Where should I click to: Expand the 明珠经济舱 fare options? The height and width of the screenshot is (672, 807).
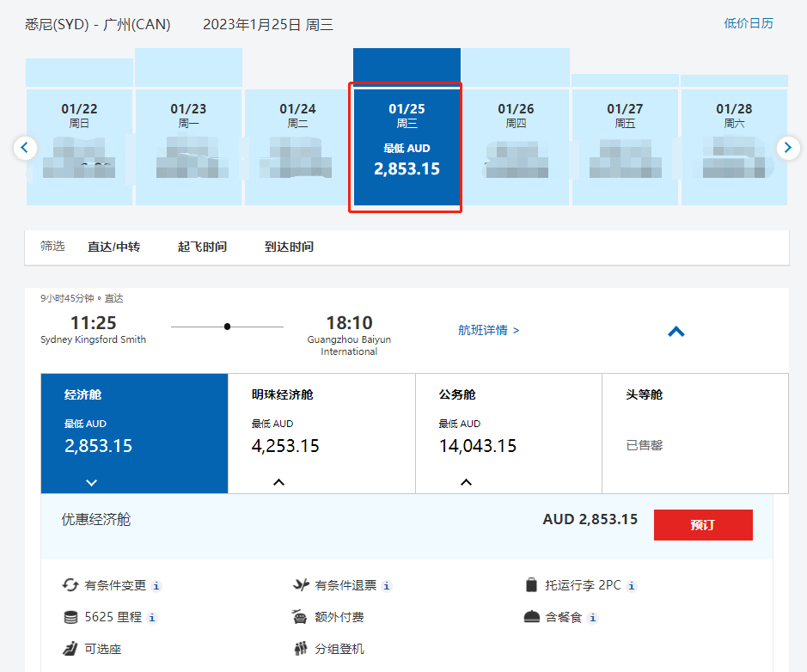(278, 482)
